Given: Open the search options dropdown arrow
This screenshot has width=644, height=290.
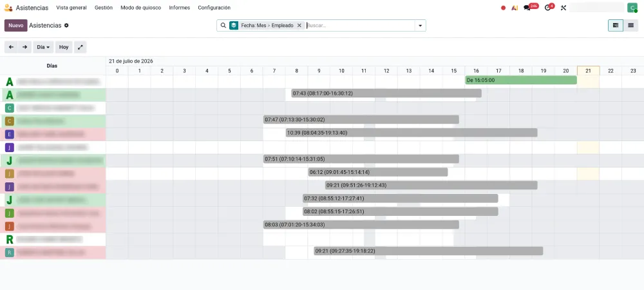Looking at the screenshot, I should [420, 26].
